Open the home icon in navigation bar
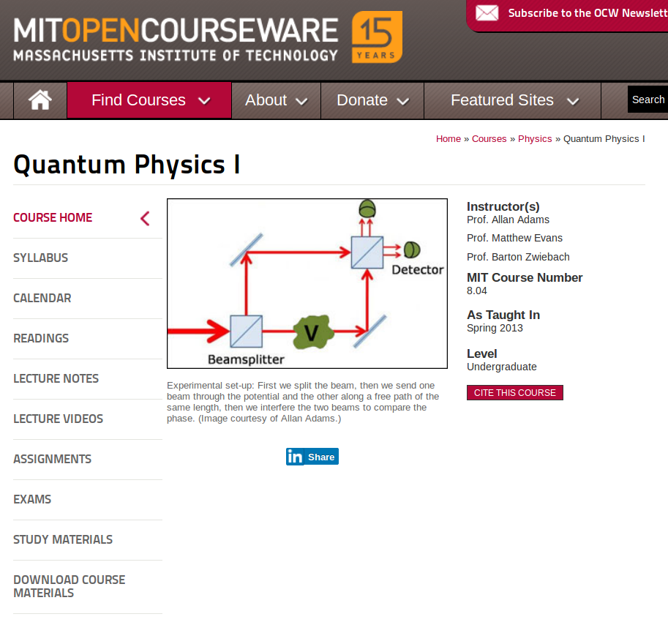This screenshot has height=644, width=668. (40, 100)
